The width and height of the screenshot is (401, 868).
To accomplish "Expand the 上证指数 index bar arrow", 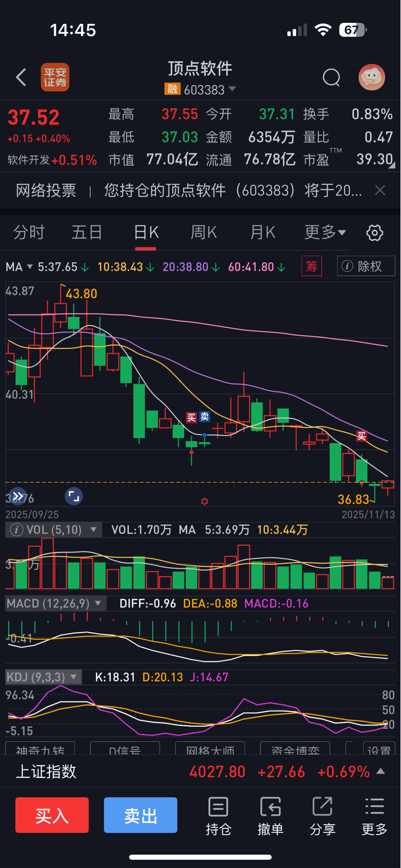I will pyautogui.click(x=381, y=772).
